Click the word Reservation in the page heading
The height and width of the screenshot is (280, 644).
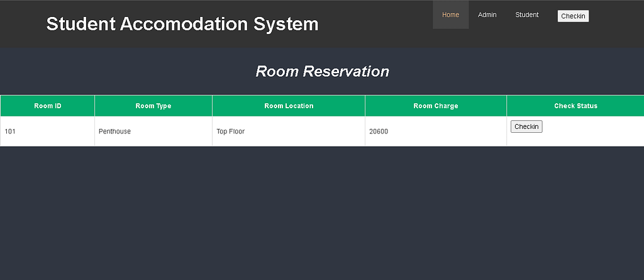(346, 71)
